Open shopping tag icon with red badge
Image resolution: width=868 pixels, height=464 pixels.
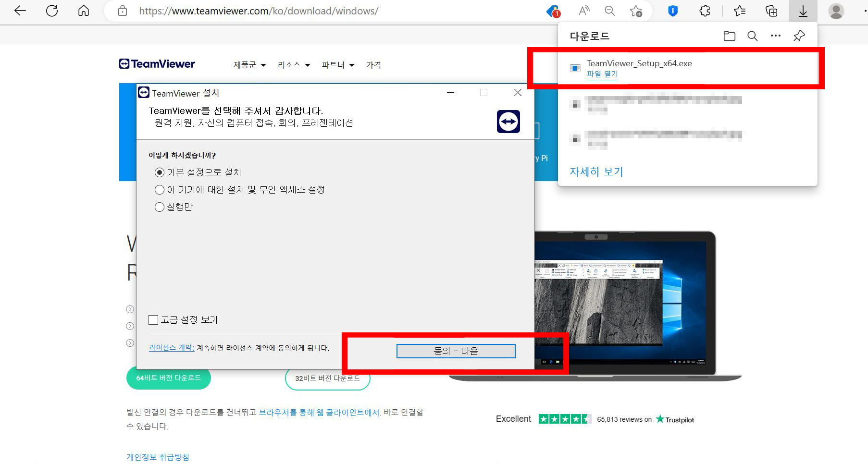[554, 11]
